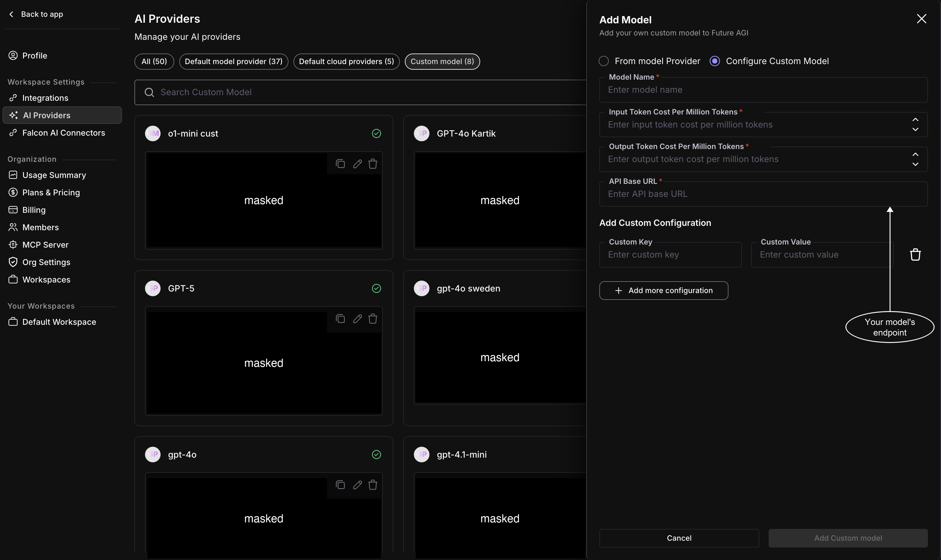The width and height of the screenshot is (941, 560).
Task: Open Default Workspace in the sidebar
Action: [x=62, y=321]
